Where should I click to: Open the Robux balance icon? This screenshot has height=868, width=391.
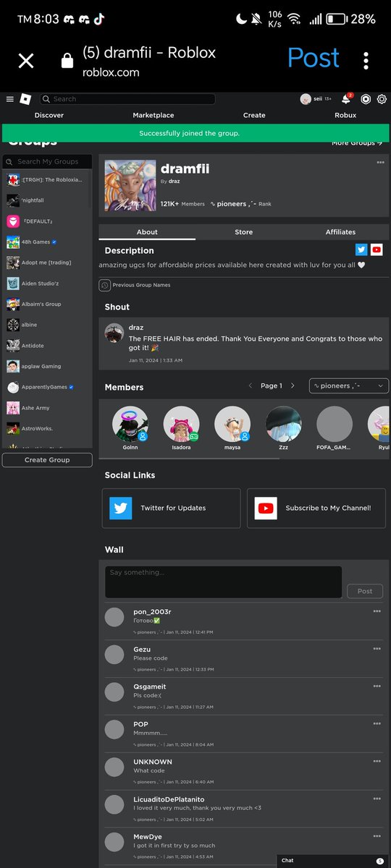pos(366,99)
